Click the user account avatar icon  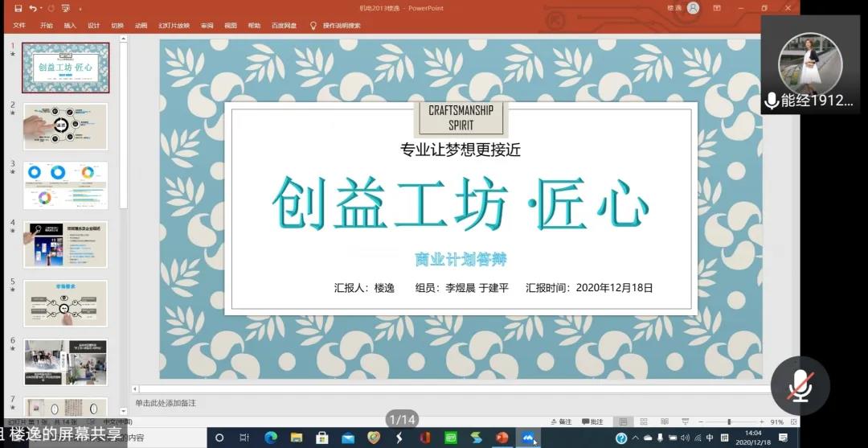693,8
